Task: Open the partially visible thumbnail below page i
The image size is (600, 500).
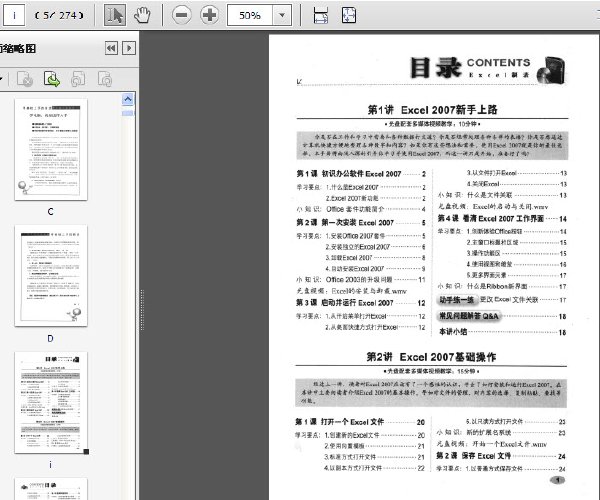Action: tap(51, 489)
